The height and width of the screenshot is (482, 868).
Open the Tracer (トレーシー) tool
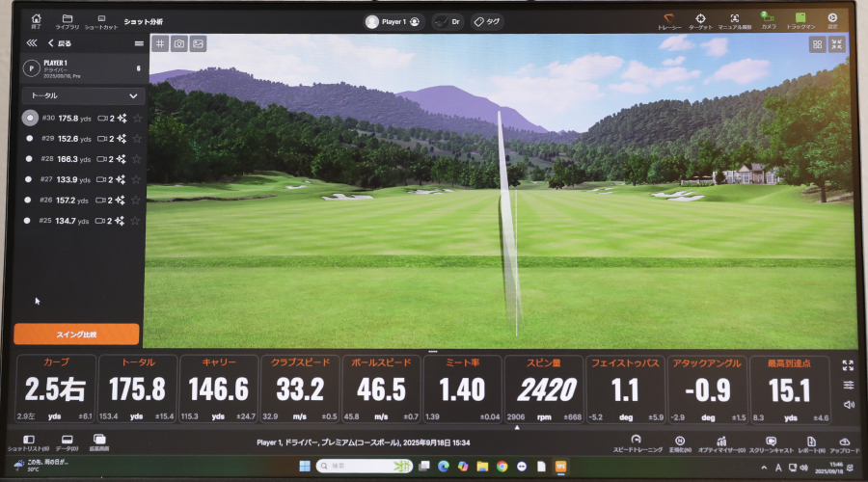coord(669,19)
